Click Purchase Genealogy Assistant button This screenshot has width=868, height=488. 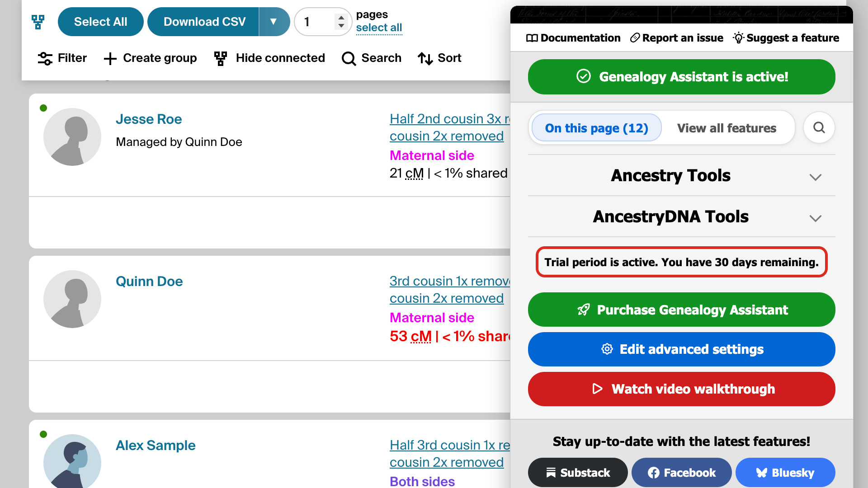(681, 310)
